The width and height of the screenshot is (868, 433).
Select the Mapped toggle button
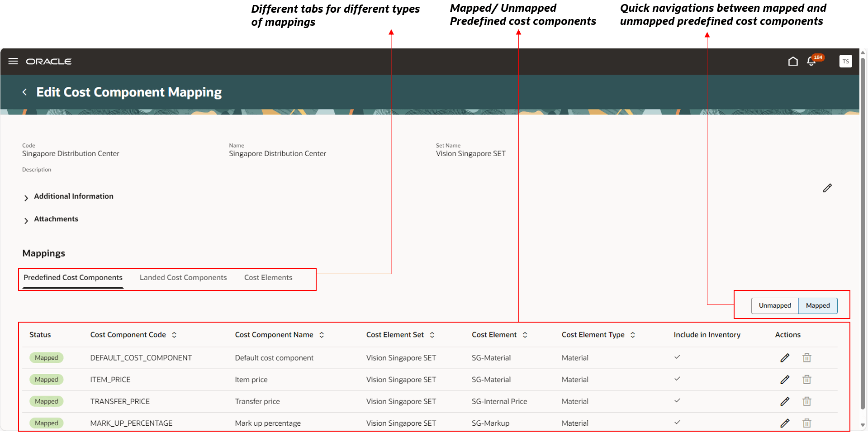click(817, 305)
